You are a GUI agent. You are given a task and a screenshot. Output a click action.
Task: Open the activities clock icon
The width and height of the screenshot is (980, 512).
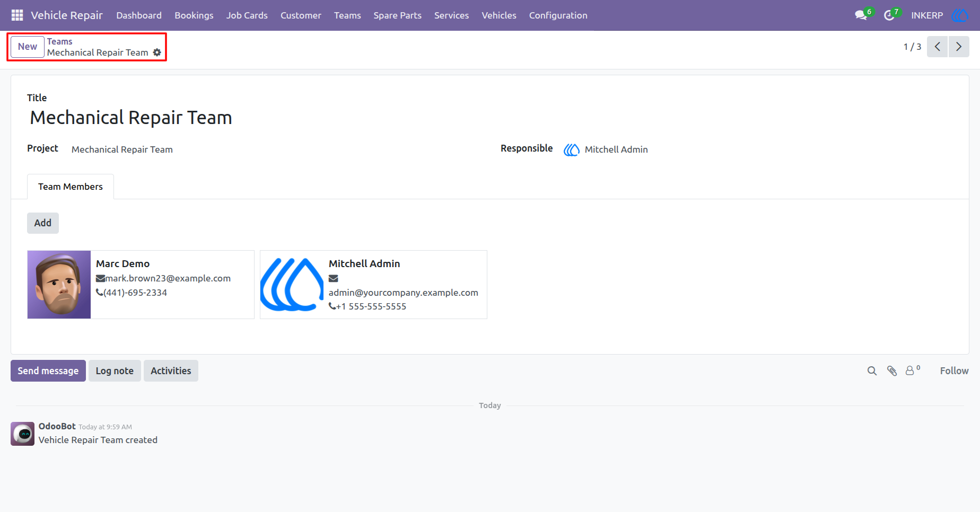point(889,15)
